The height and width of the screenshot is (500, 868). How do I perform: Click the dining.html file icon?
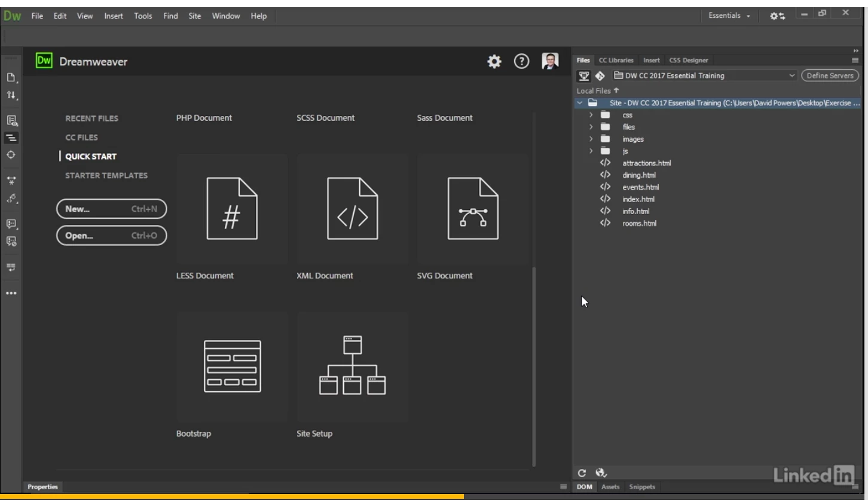click(x=605, y=175)
